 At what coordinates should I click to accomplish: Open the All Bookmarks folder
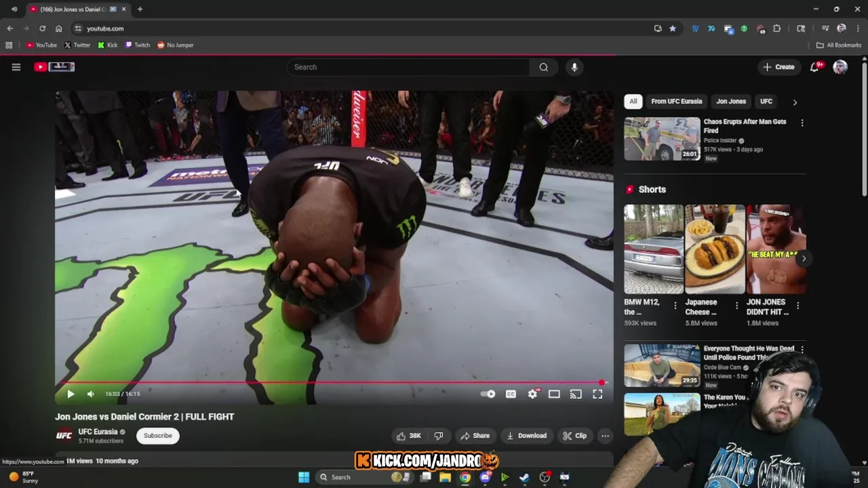[x=839, y=45]
